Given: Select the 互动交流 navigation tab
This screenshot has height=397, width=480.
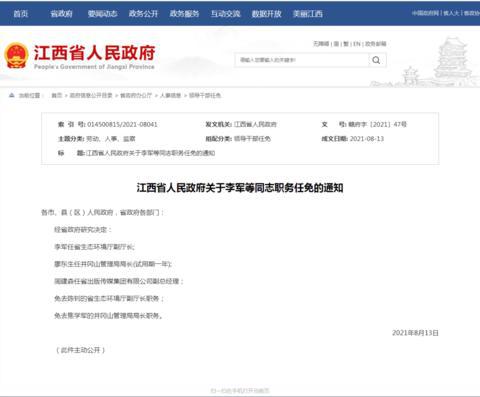Looking at the screenshot, I should 226,14.
